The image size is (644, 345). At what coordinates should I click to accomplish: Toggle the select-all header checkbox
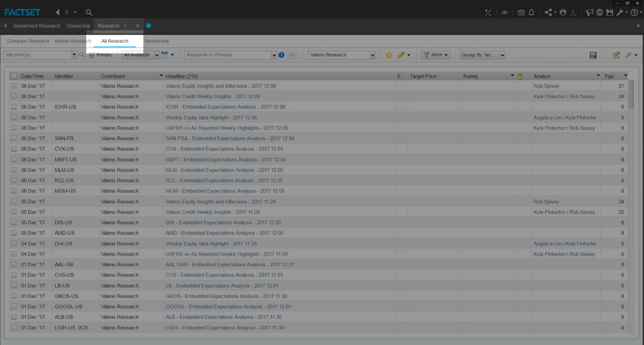(x=14, y=76)
